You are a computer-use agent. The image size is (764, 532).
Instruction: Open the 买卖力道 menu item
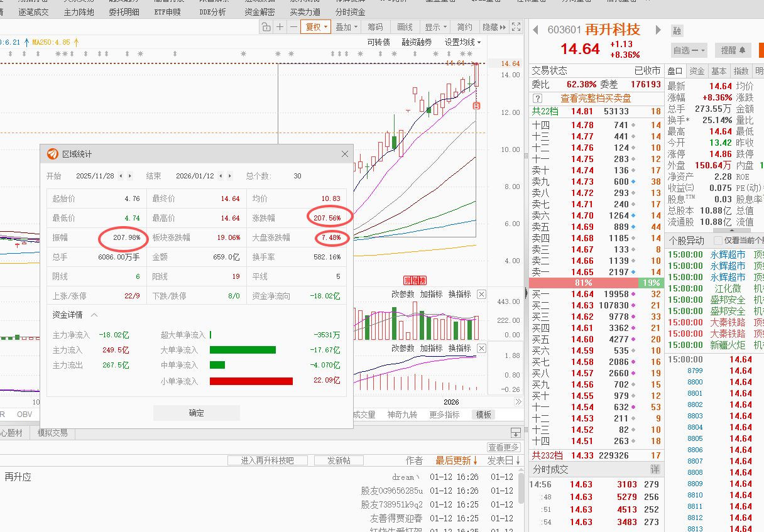coord(305,12)
